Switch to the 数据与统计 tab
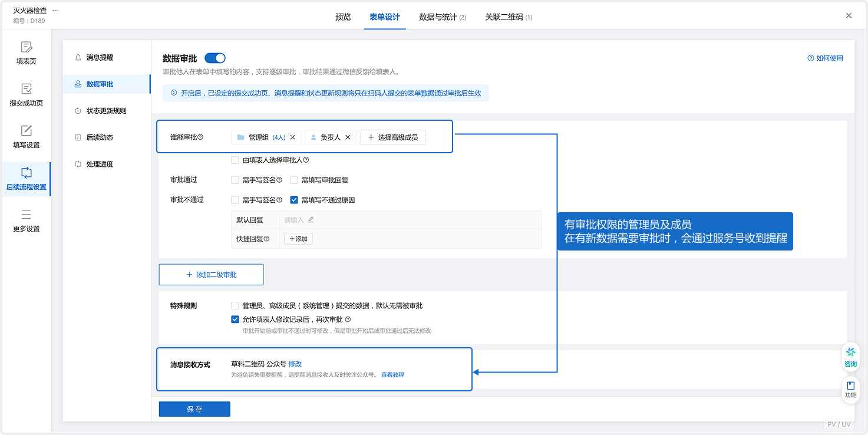The height and width of the screenshot is (435, 868). pyautogui.click(x=438, y=17)
